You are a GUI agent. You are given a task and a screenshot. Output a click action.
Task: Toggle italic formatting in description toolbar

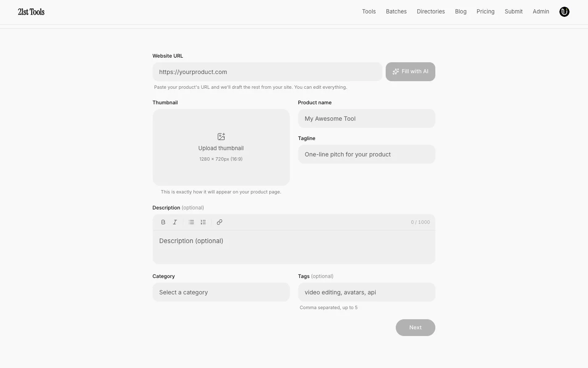coord(175,222)
